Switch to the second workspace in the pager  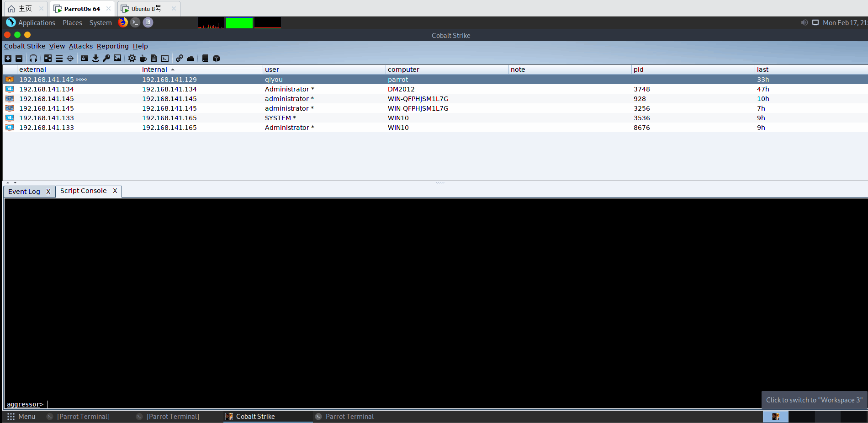(x=801, y=417)
